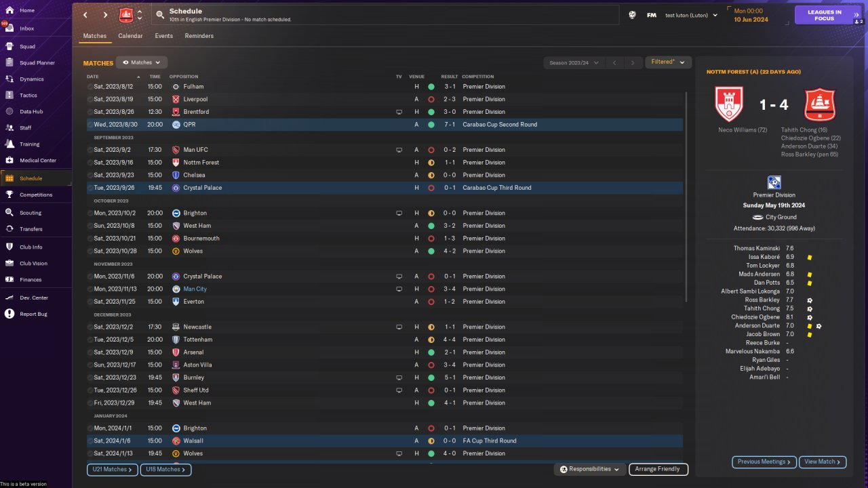
Task: Open U21 Matches
Action: (112, 469)
